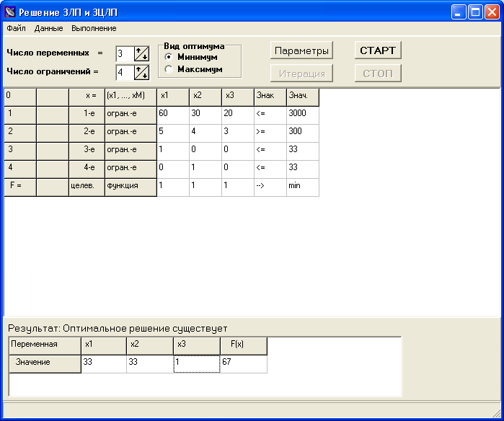Select x2 coefficient 4 in constraint 2
504x421 pixels.
(205, 133)
